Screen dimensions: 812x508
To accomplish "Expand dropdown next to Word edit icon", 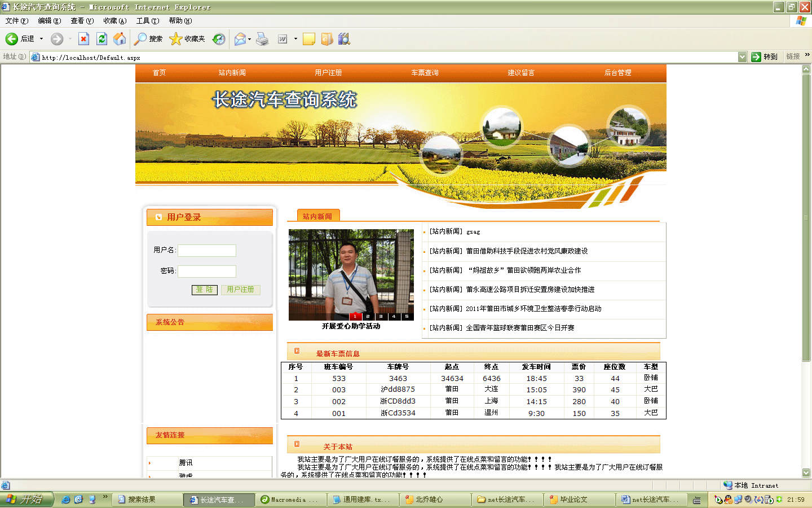I will (295, 39).
